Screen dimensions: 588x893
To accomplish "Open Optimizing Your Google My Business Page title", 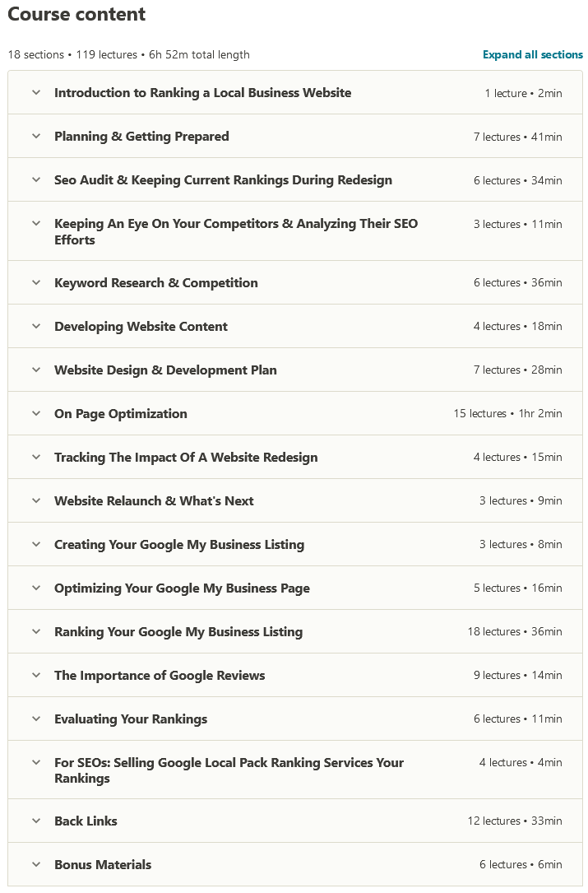I will point(182,588).
